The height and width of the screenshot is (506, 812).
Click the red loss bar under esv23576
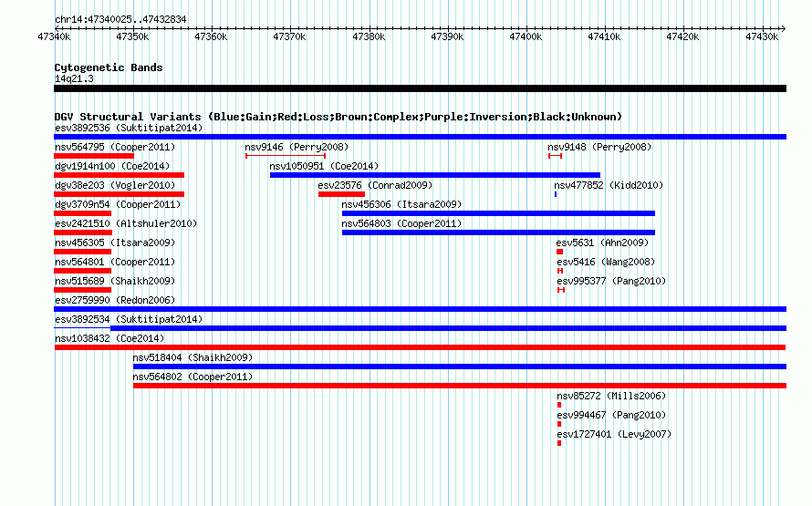[x=341, y=194]
